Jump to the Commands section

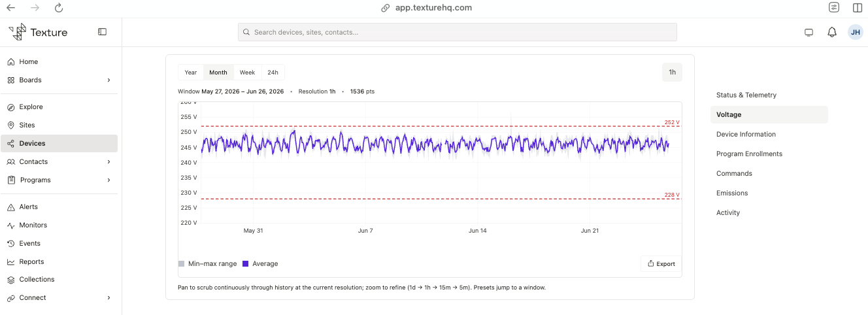point(734,174)
